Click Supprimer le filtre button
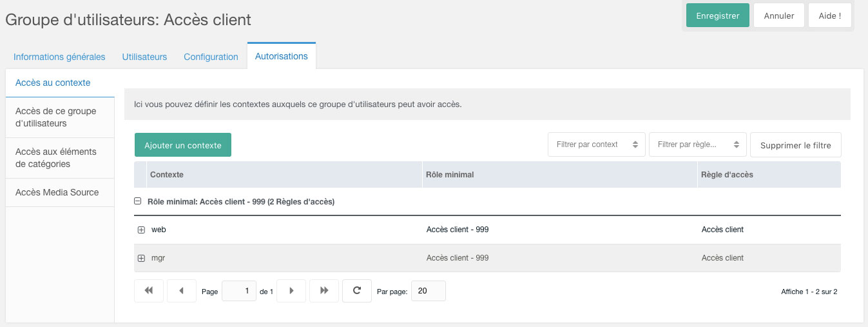The image size is (868, 327). [796, 145]
